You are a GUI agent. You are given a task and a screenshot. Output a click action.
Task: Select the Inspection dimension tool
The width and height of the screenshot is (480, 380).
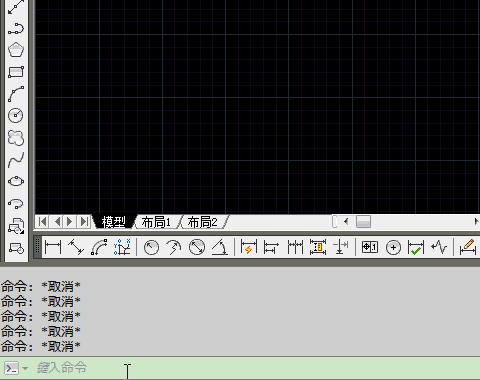pyautogui.click(x=416, y=248)
